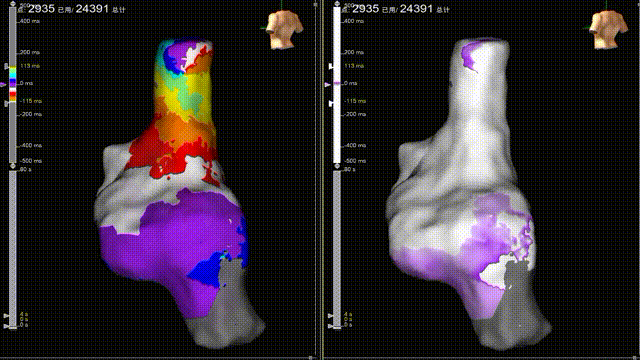Click the cyan band in left color scale
The width and height of the screenshot is (640, 360).
coord(13,73)
